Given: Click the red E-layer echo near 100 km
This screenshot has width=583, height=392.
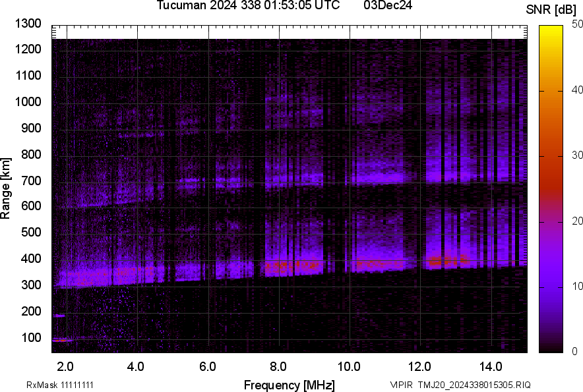Looking at the screenshot, I should (60, 340).
